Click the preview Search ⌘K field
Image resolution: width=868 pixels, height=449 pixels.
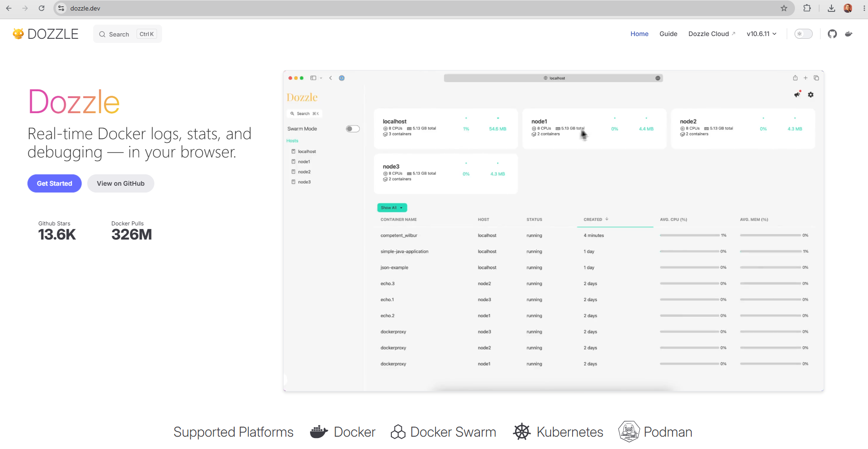click(x=305, y=114)
